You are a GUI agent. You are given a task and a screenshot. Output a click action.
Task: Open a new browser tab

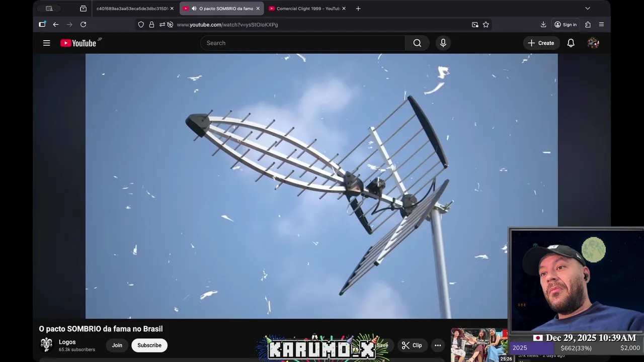coord(358,9)
